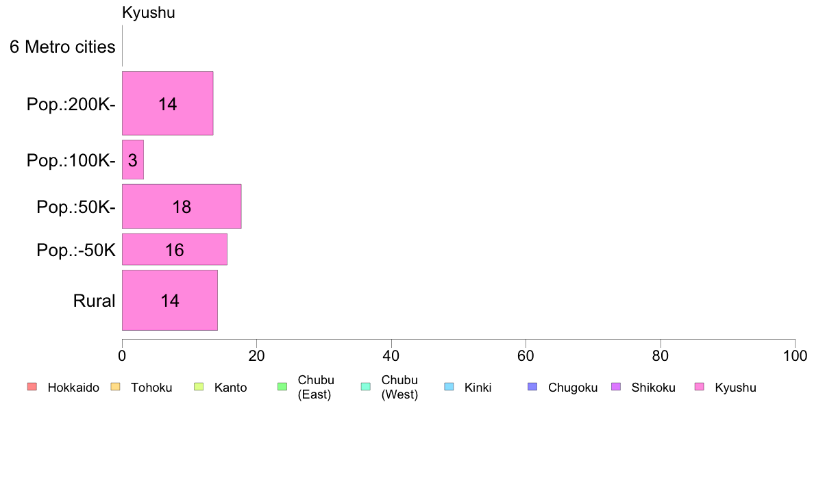Click the Kinki legend color swatch
This screenshot has width=814, height=504.
(x=449, y=387)
